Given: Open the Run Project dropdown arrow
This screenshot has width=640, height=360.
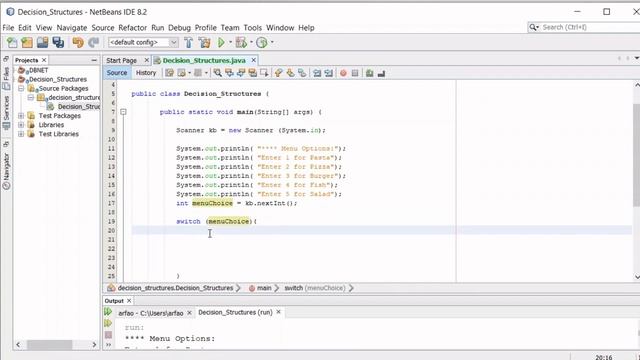Looking at the screenshot, I should [x=230, y=42].
